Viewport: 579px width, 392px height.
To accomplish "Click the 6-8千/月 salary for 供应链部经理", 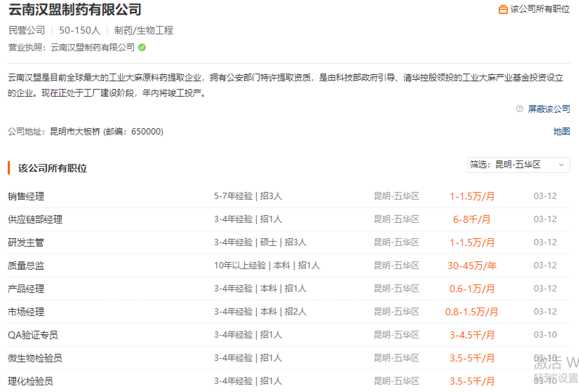I will click(472, 219).
